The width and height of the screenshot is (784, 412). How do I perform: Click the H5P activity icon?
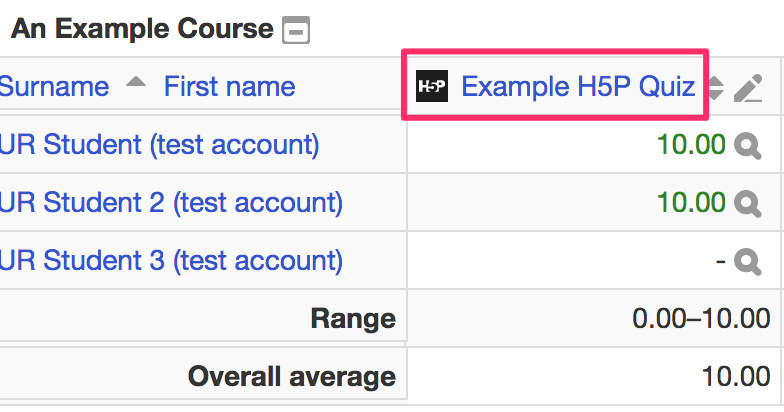tap(432, 86)
